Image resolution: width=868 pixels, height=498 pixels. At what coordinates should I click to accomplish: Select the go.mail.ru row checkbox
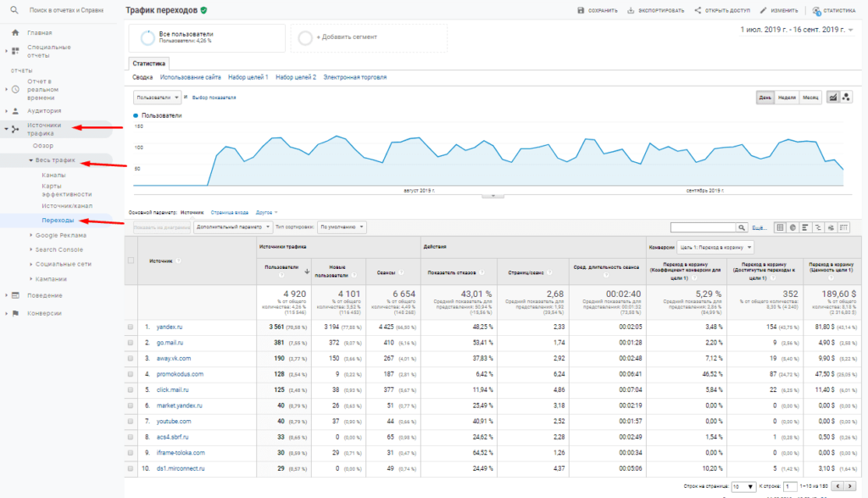click(x=131, y=343)
